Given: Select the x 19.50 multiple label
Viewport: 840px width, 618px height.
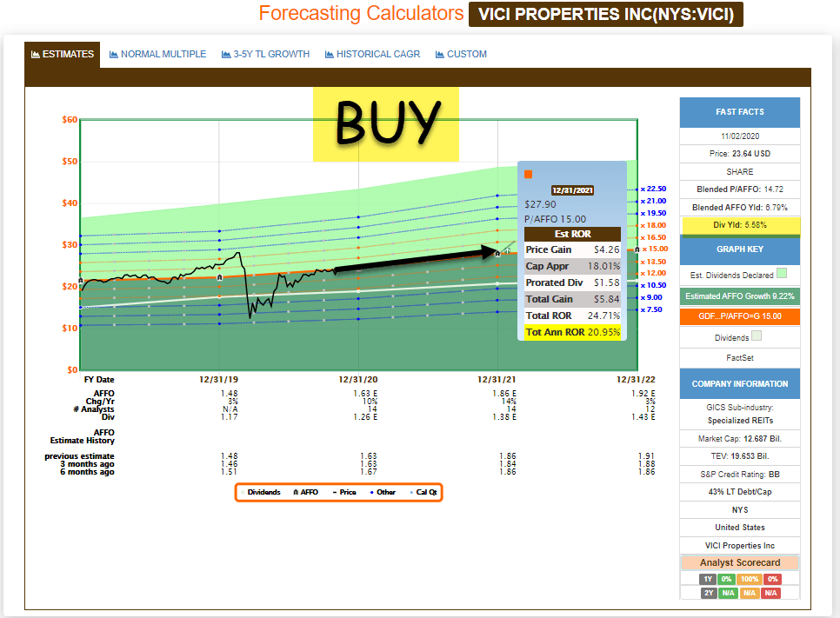Looking at the screenshot, I should coord(654,213).
